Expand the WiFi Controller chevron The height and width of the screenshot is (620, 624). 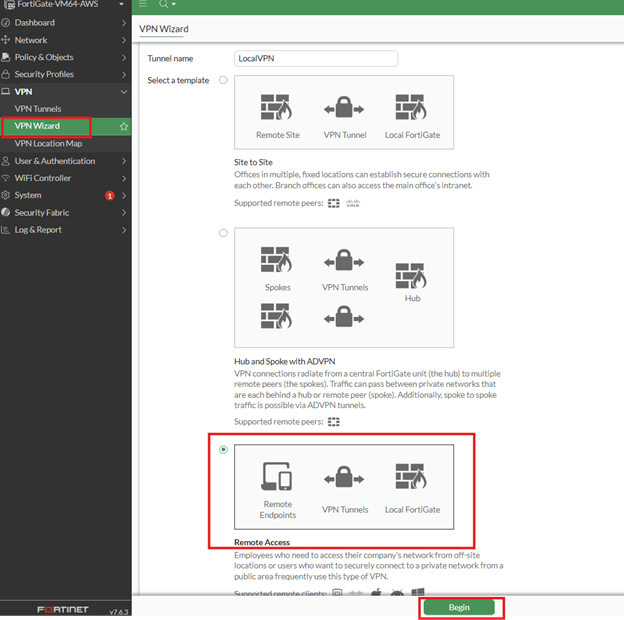(124, 178)
